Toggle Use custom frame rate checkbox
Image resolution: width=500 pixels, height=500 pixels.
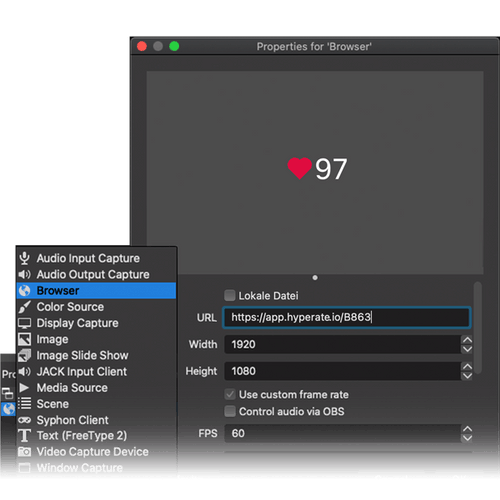[230, 394]
